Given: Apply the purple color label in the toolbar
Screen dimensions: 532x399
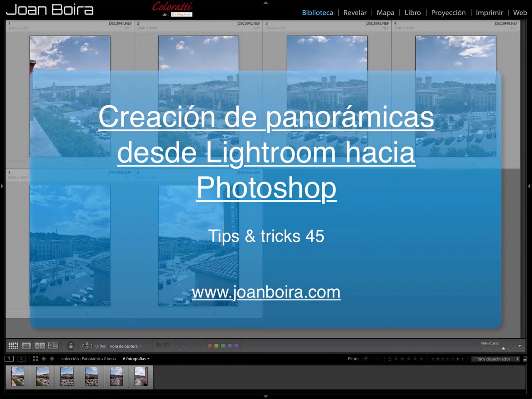Looking at the screenshot, I should point(236,346).
